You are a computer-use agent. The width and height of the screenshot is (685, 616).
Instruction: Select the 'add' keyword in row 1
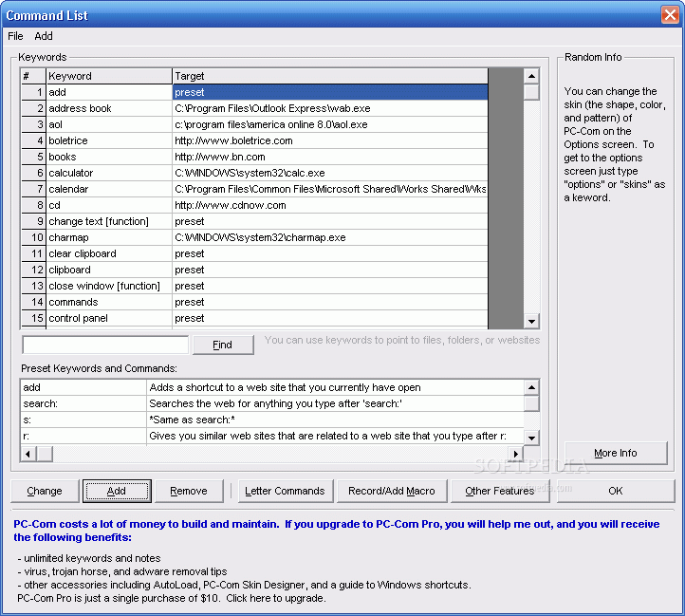click(109, 92)
